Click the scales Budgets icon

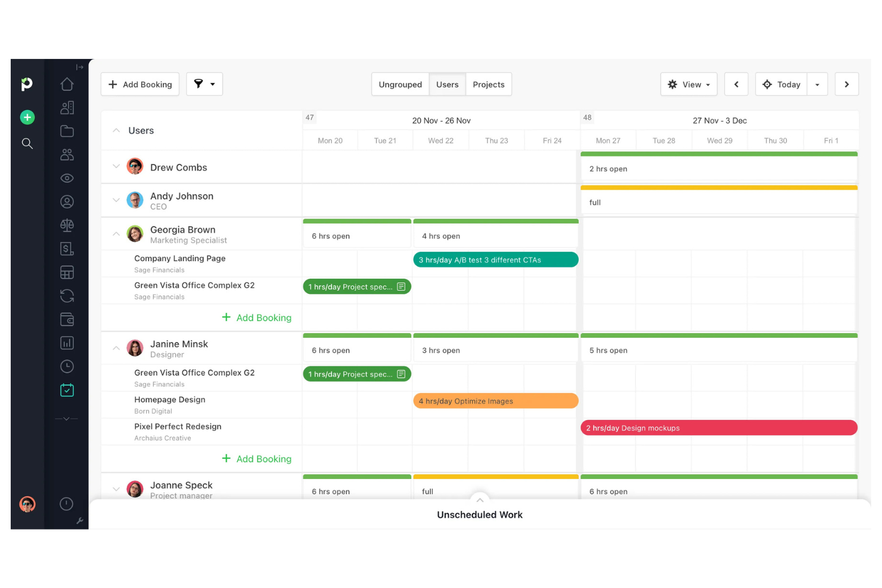coord(67,225)
